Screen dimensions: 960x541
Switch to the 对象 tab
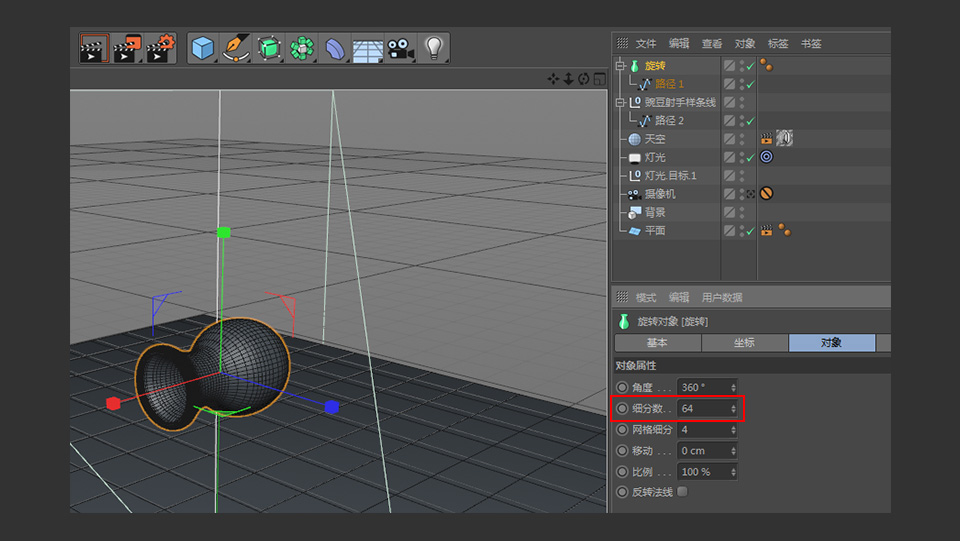tap(831, 343)
